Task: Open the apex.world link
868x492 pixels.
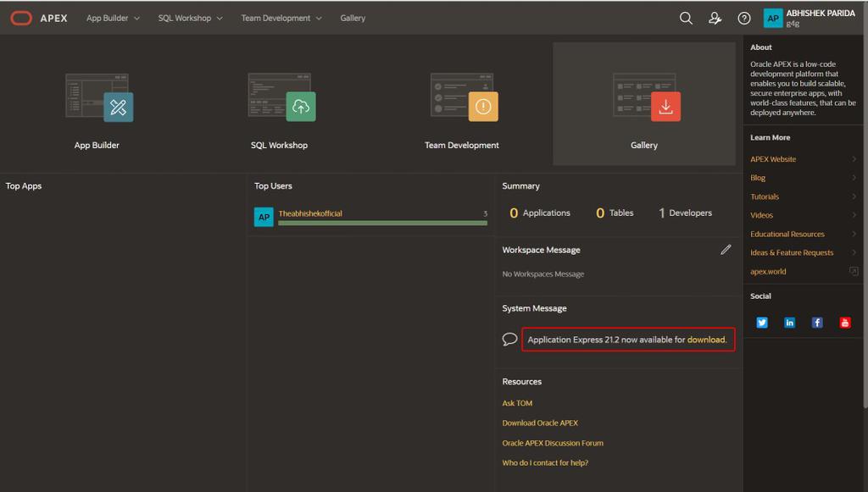Action: click(x=768, y=272)
